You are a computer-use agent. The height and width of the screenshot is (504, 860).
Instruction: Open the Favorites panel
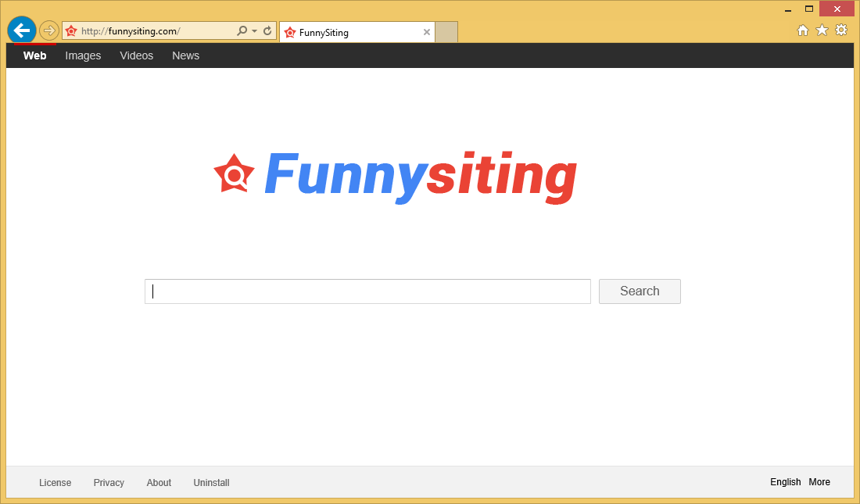tap(822, 30)
